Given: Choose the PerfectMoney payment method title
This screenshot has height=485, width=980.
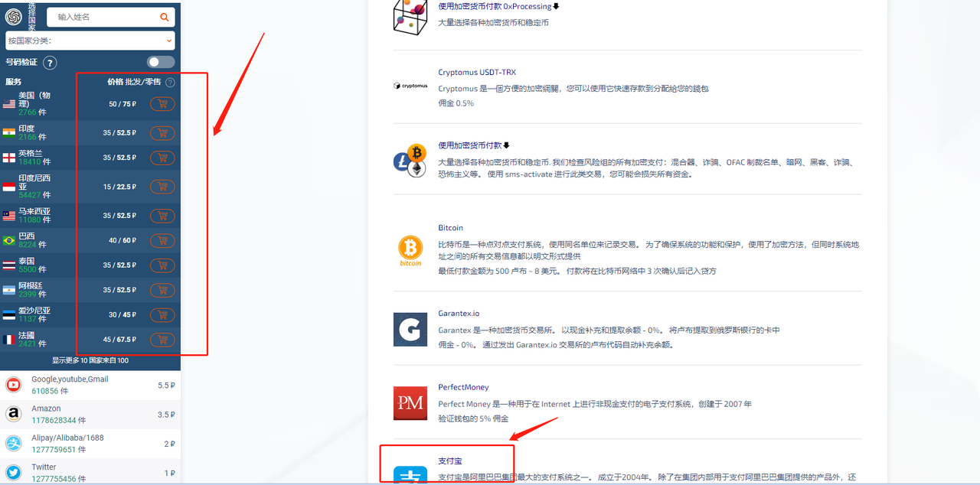Looking at the screenshot, I should [x=463, y=387].
